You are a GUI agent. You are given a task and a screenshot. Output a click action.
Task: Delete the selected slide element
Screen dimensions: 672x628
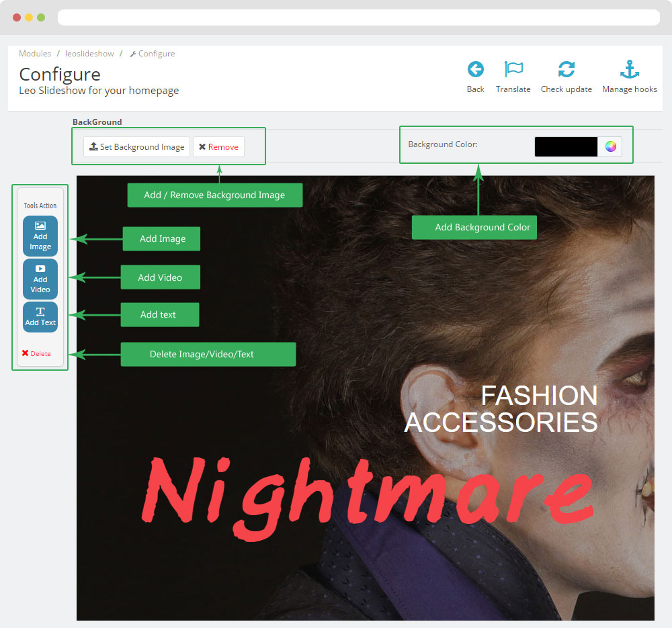36,353
